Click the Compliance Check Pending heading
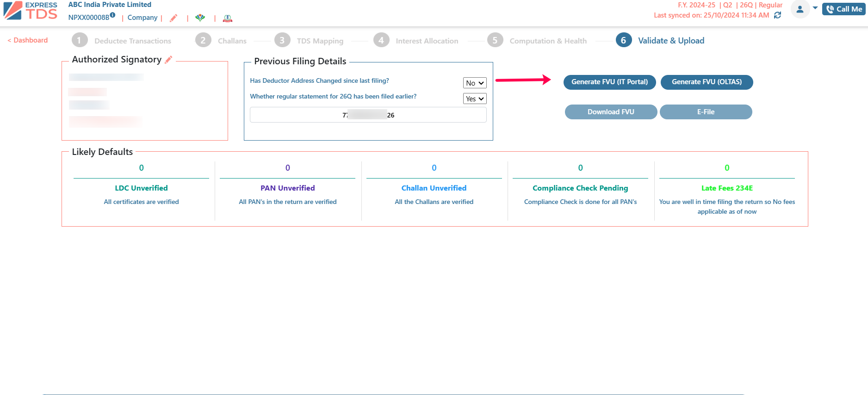This screenshot has width=868, height=395. coord(580,188)
